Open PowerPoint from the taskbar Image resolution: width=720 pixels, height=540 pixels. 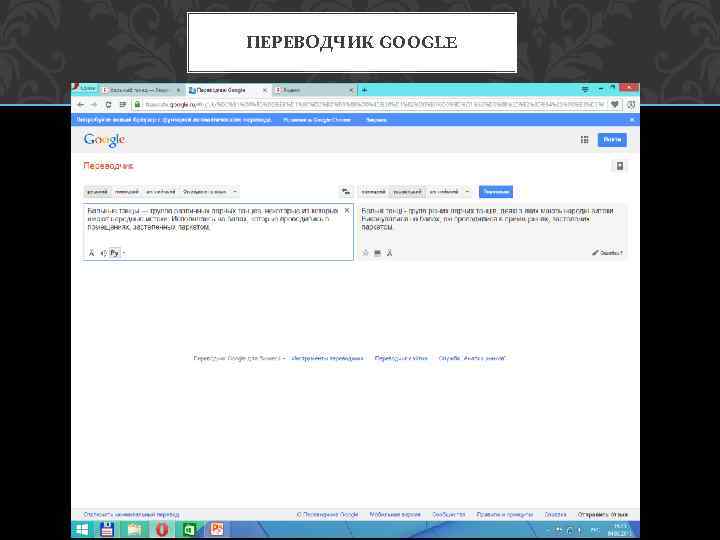pyautogui.click(x=216, y=530)
